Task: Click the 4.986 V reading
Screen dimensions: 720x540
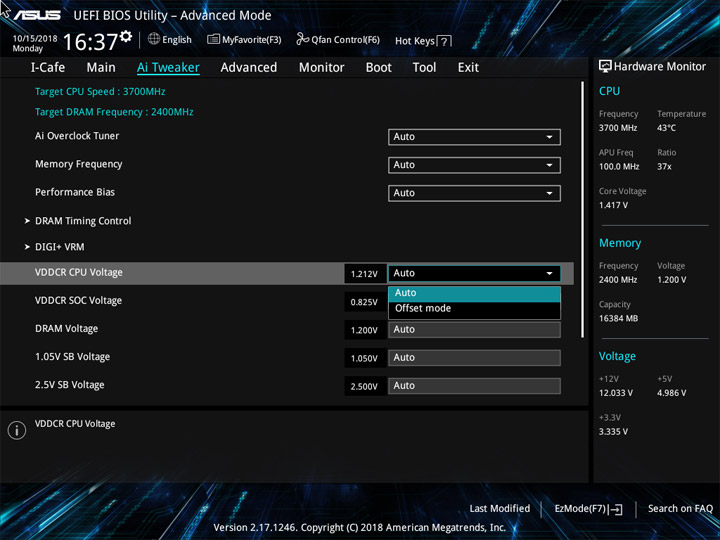Action: (672, 393)
